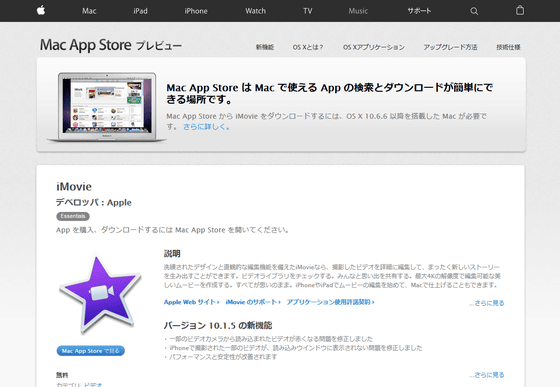Select the 技術仕様 tab
The image size is (560, 387).
coord(508,47)
